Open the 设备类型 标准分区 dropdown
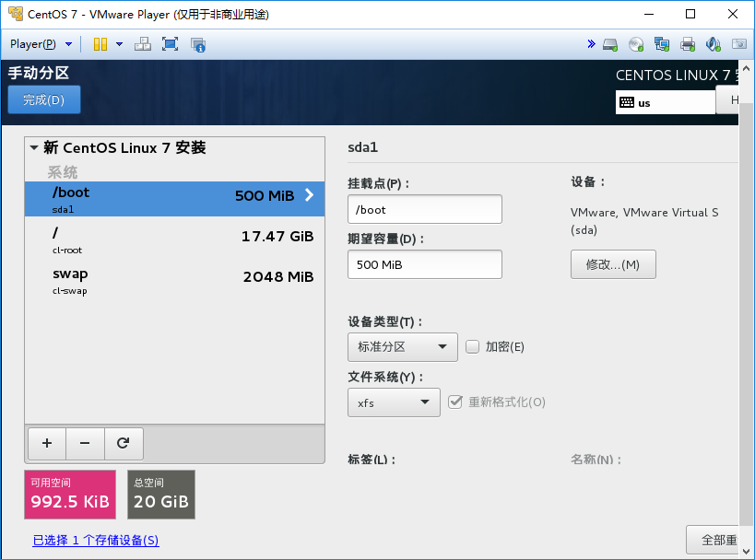 coord(403,347)
